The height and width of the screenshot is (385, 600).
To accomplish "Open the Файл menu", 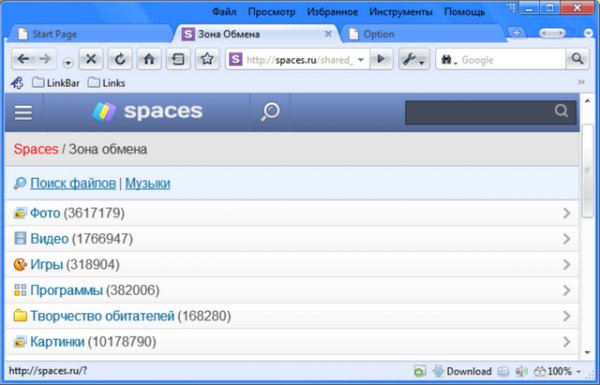I will point(224,12).
